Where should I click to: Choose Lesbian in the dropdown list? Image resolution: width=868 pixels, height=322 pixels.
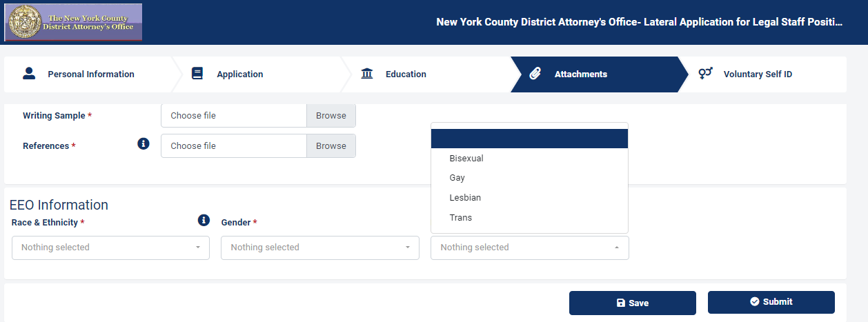[x=465, y=198]
